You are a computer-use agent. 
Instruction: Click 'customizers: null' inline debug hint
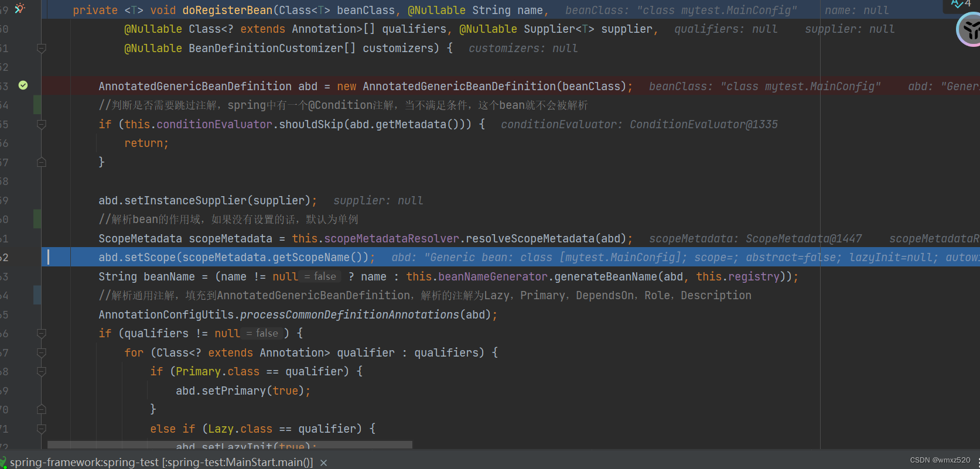point(523,49)
